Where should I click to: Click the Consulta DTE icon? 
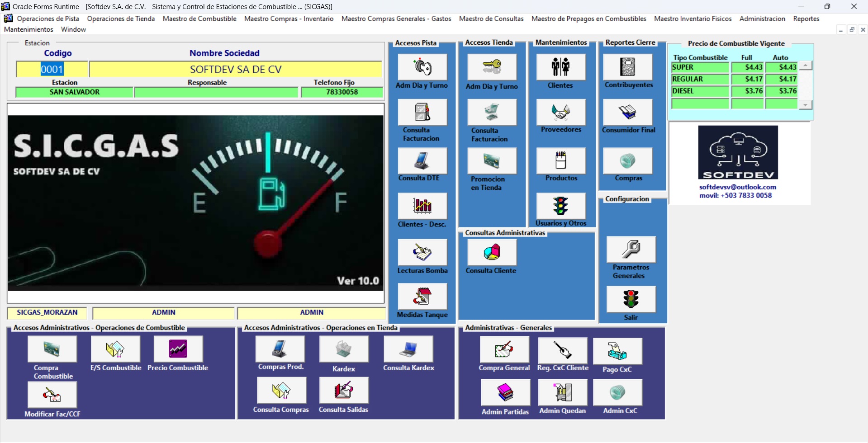tap(422, 161)
